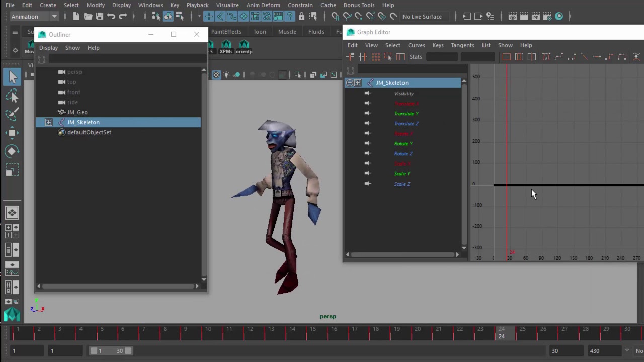
Task: Open the Anim Deform menu
Action: 263,5
